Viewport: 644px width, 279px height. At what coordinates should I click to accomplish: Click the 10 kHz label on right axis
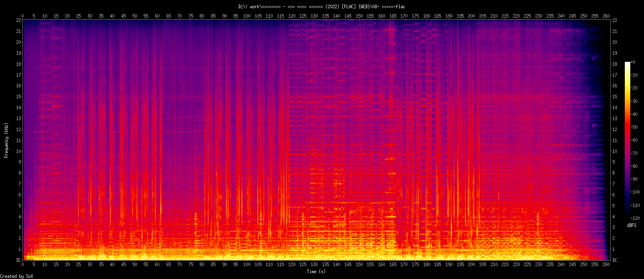point(615,151)
